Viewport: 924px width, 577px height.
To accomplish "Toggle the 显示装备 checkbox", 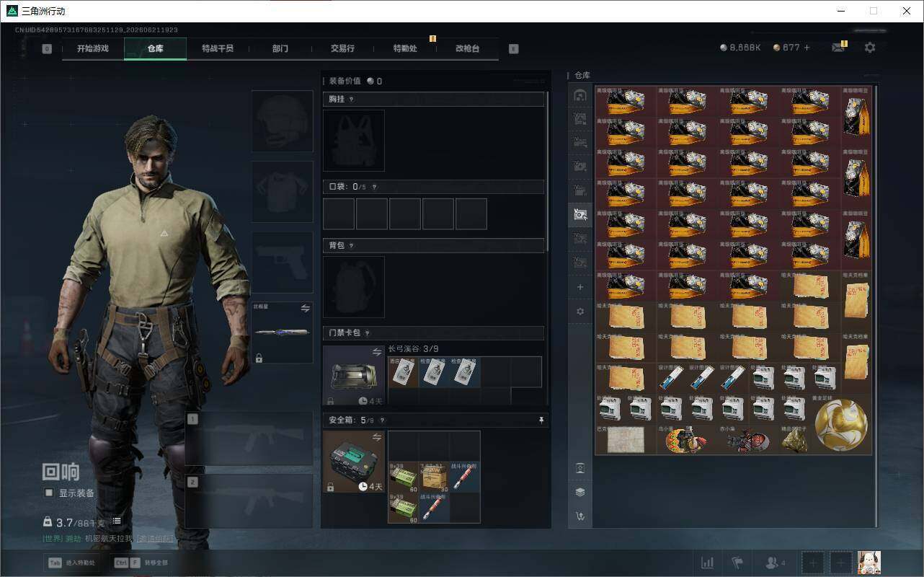I will pos(49,493).
